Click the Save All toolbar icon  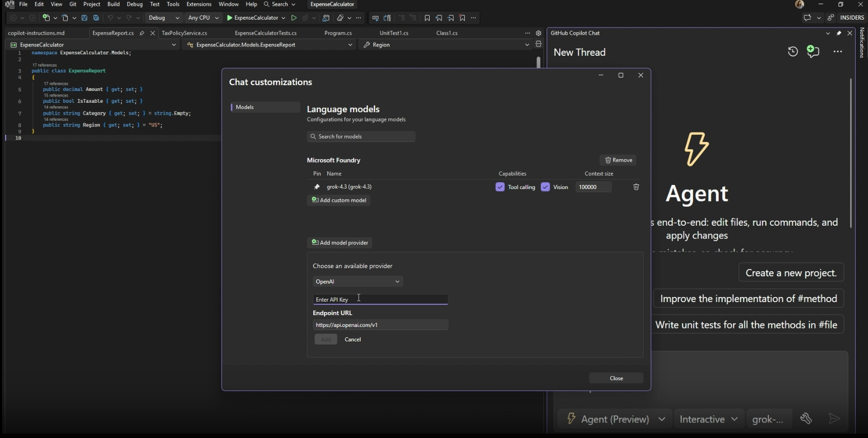click(x=96, y=18)
